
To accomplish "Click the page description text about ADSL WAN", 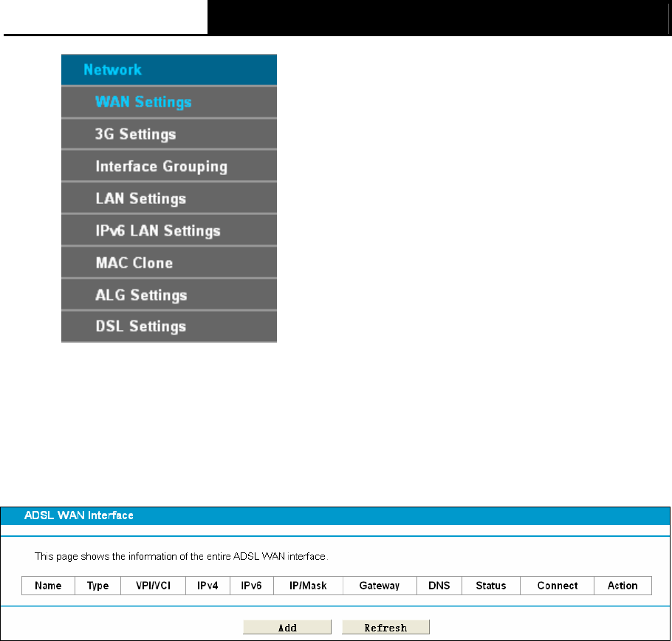I will (181, 557).
